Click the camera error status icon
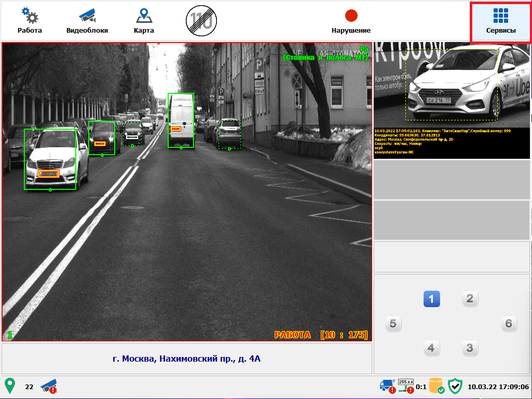 tap(49, 386)
